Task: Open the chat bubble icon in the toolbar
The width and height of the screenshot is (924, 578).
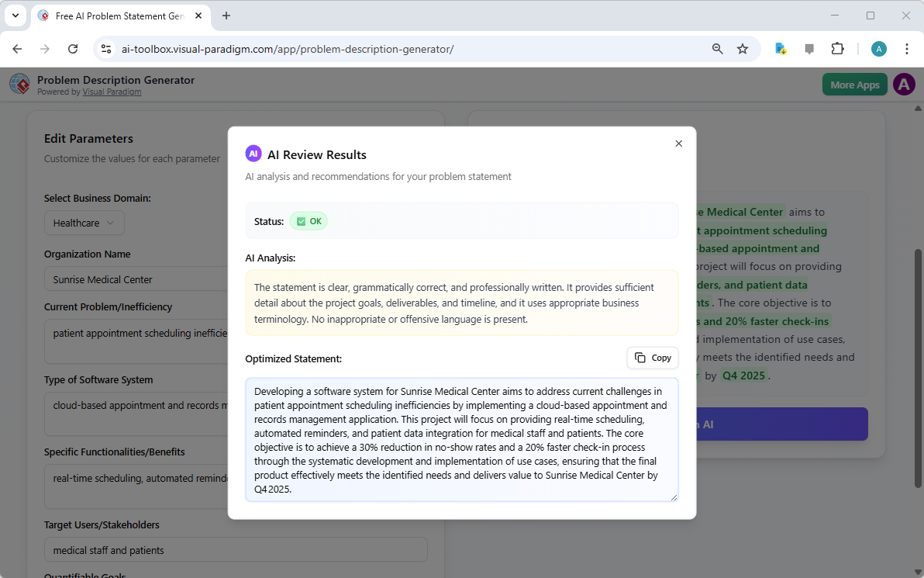Action: [808, 48]
